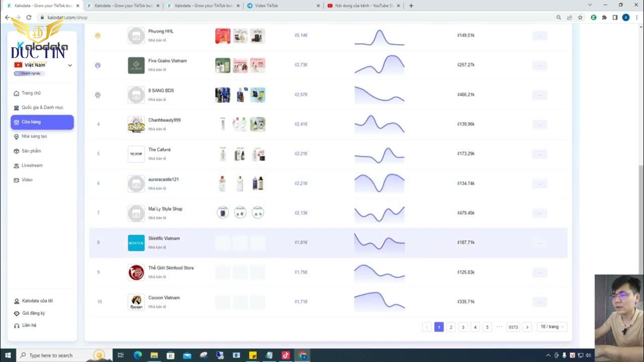
Task: Open Phuong HHL shop name
Action: pos(161,31)
